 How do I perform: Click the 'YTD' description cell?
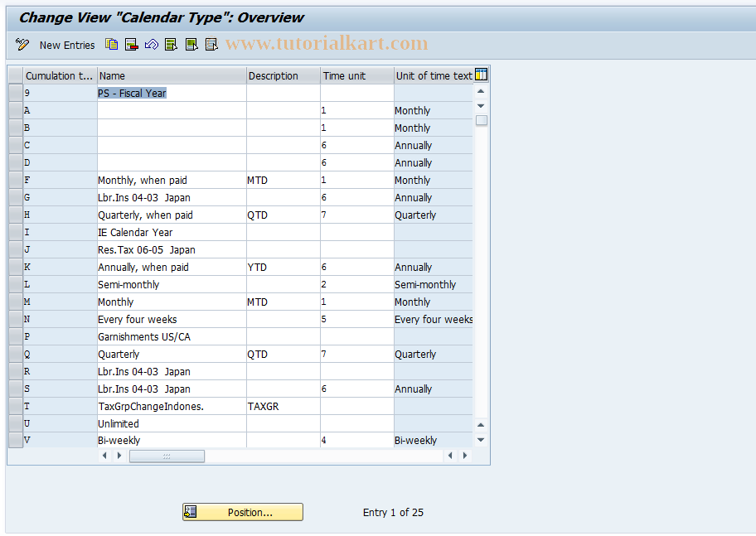283,267
